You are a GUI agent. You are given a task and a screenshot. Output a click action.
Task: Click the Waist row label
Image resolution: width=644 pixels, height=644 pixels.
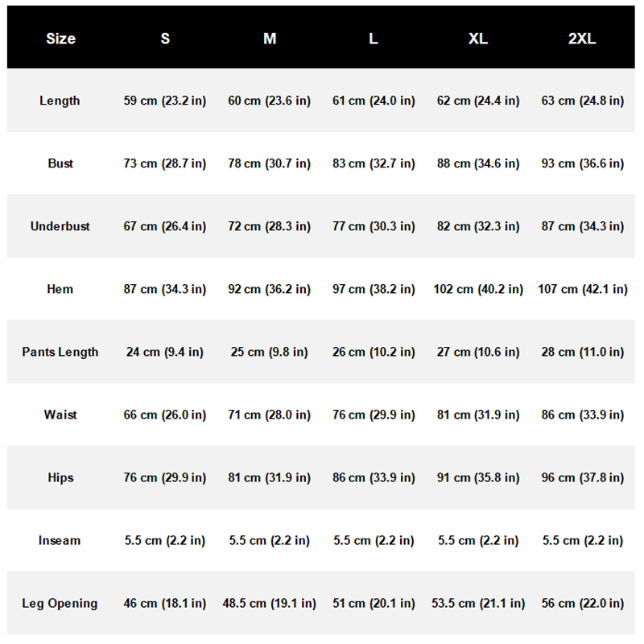click(60, 415)
